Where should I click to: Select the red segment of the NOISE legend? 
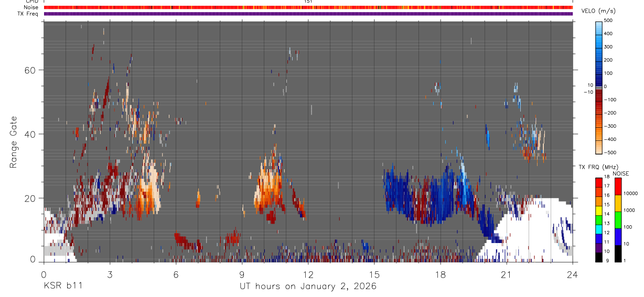click(x=618, y=187)
